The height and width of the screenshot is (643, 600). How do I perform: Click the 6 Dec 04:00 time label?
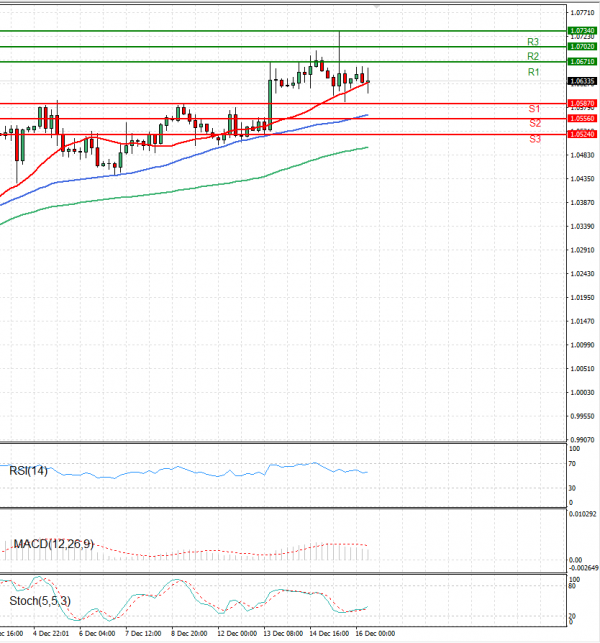[x=97, y=634]
